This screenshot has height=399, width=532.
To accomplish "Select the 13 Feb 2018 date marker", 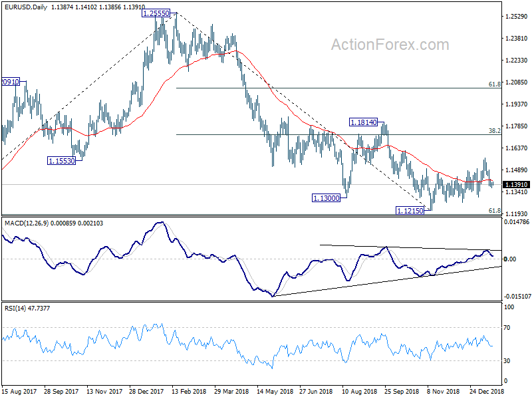I will (189, 392).
